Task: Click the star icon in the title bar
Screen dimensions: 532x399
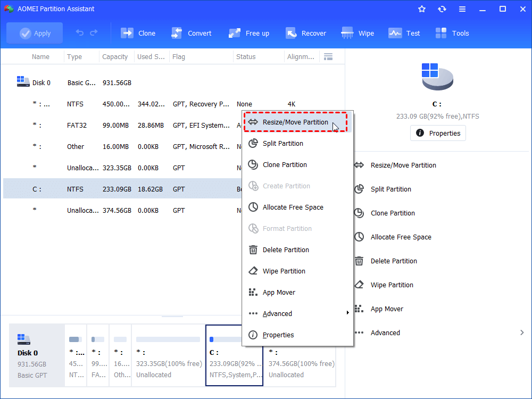Action: point(422,9)
